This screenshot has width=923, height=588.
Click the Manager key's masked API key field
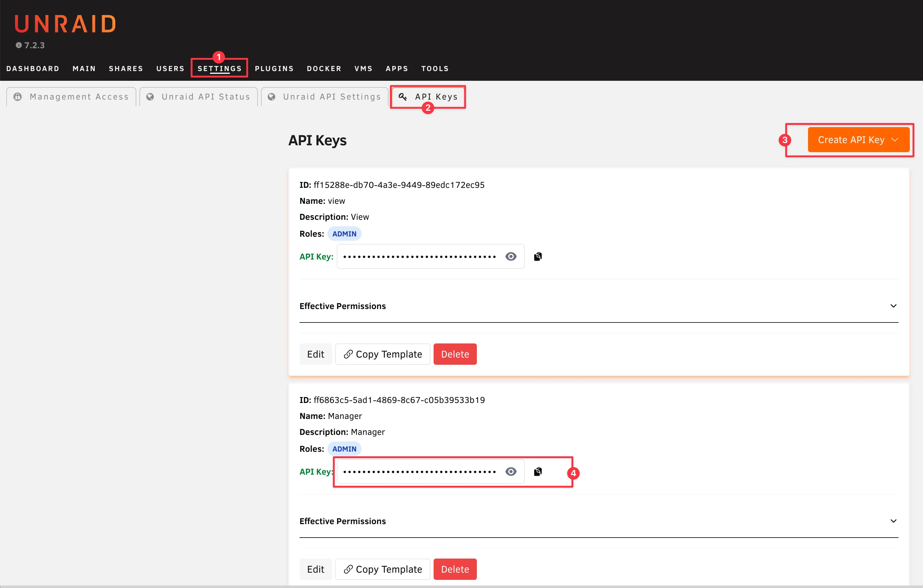(430, 472)
